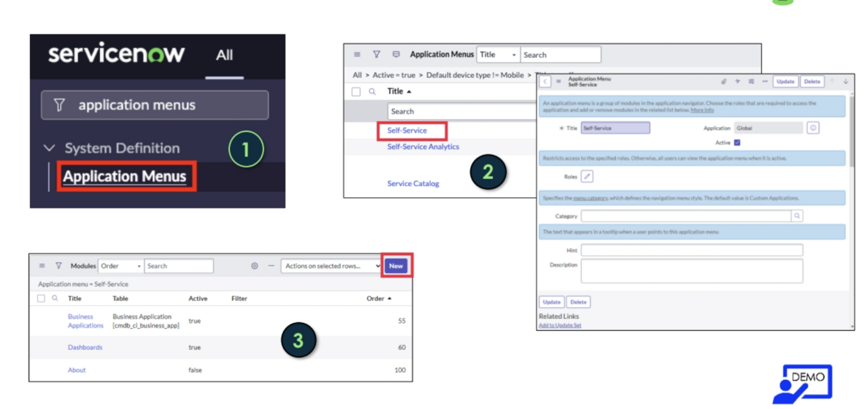
Task: Open the Self-Service application menu record
Action: [x=407, y=130]
